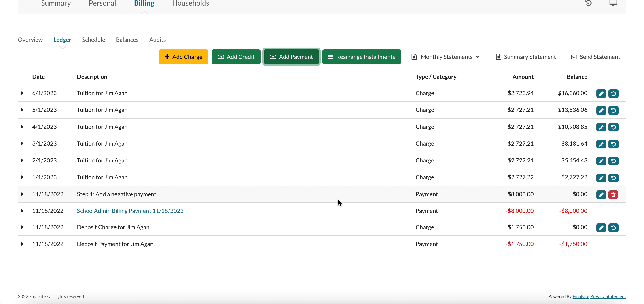644x304 pixels.
Task: Open SchoolAdmin Billing Payment 11/18/2022 link
Action: coord(130,211)
